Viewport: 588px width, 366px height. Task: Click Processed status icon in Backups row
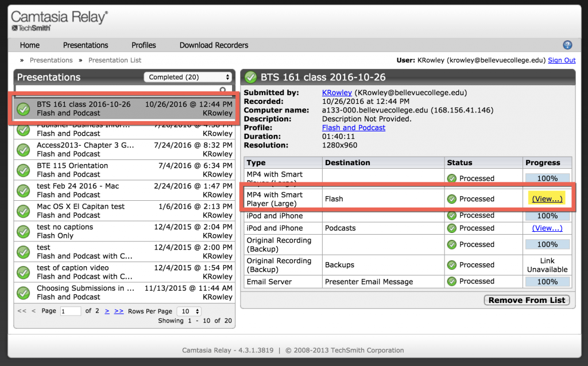pyautogui.click(x=452, y=265)
